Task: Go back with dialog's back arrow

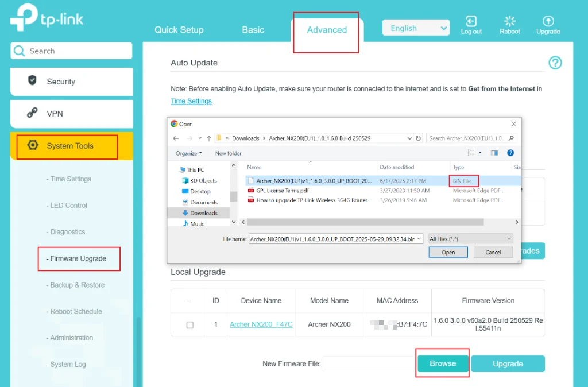Action: click(x=176, y=138)
